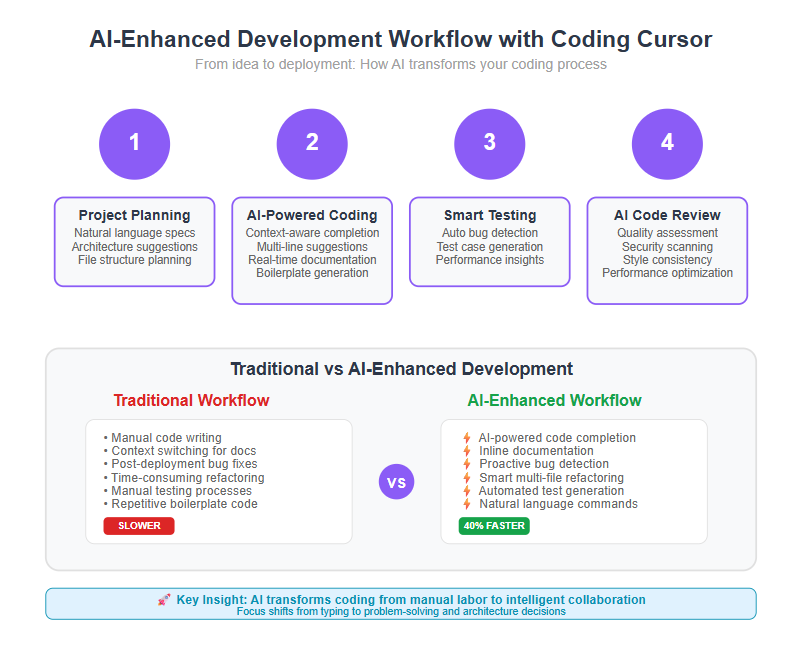The width and height of the screenshot is (811, 655).
Task: Click the main title AI-Enhanced Development Workflow
Action: point(401,39)
